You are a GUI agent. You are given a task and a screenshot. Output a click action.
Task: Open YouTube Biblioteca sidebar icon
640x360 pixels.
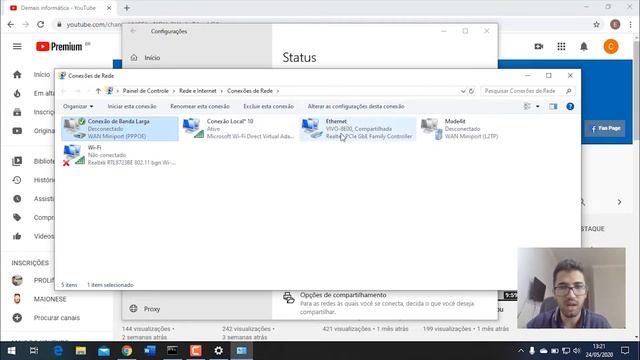coord(17,161)
